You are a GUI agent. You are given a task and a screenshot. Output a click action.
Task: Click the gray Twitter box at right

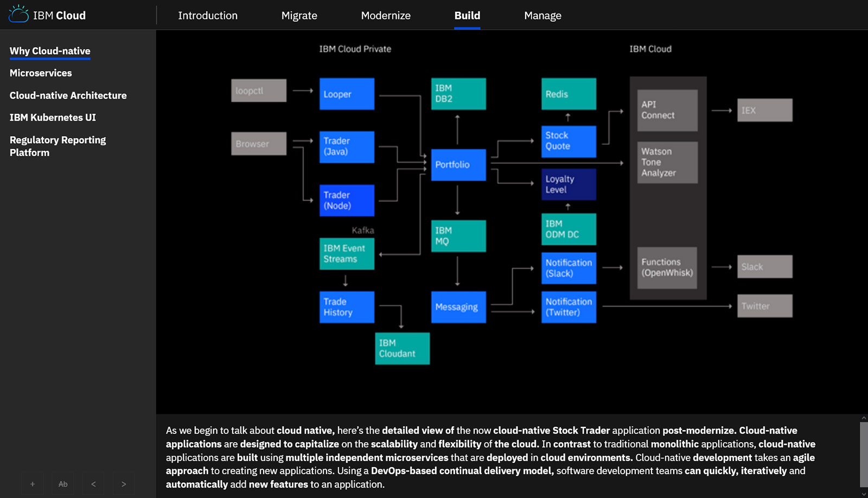click(764, 306)
